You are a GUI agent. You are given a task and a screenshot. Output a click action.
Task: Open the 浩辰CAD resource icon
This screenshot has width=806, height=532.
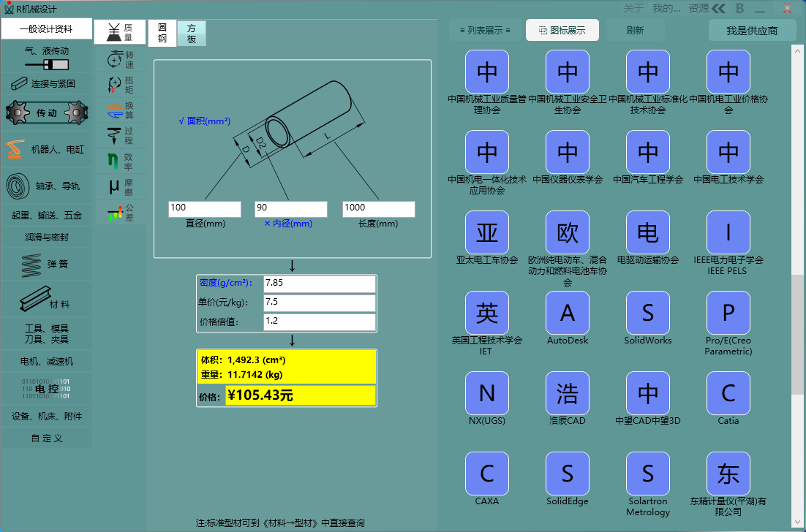tap(568, 393)
